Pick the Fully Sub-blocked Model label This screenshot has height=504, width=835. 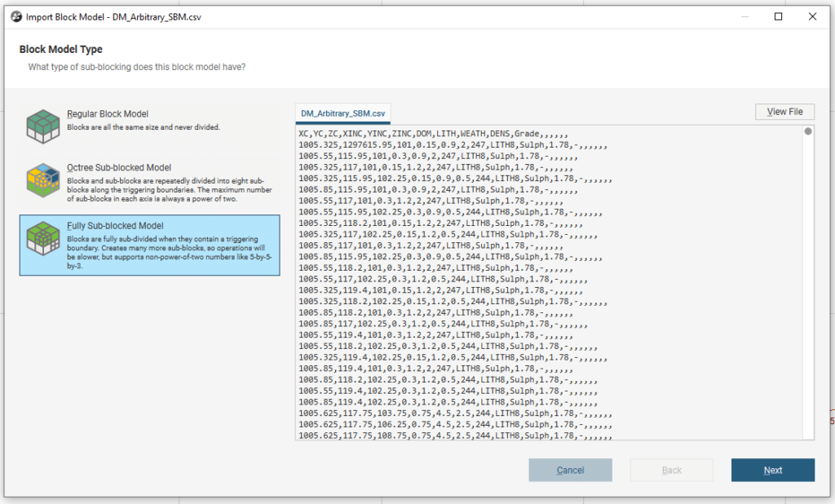tap(115, 226)
